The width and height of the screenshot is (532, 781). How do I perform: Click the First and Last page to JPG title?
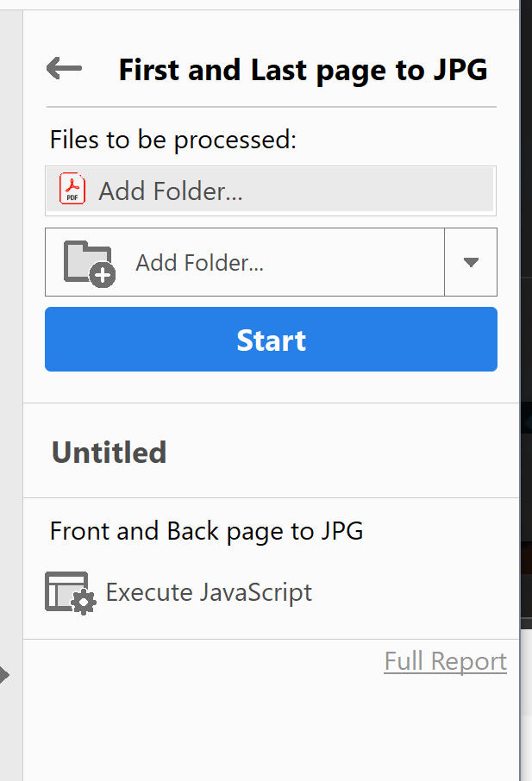coord(303,70)
